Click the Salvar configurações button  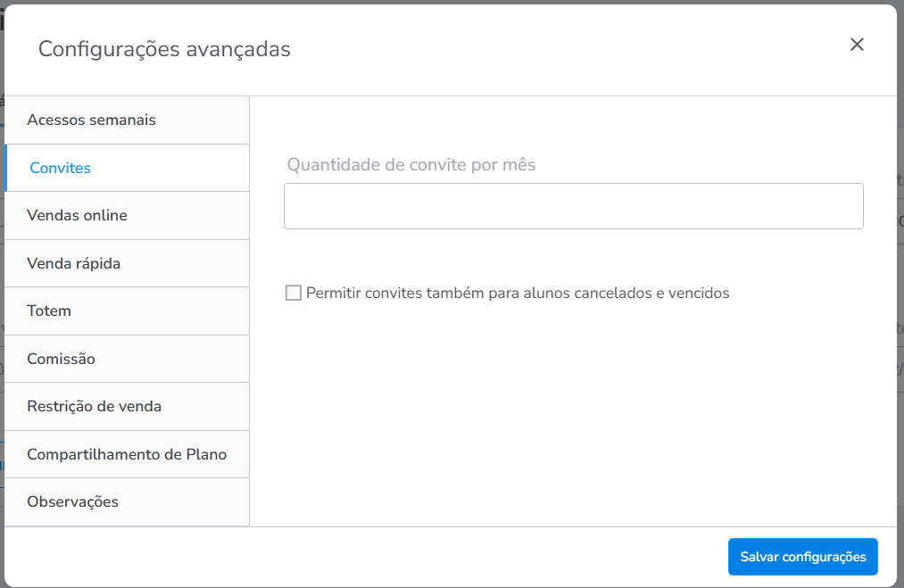(802, 557)
